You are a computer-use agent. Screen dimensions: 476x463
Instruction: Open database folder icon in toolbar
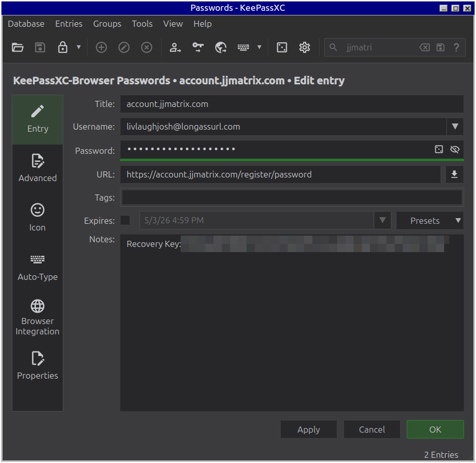(x=17, y=47)
